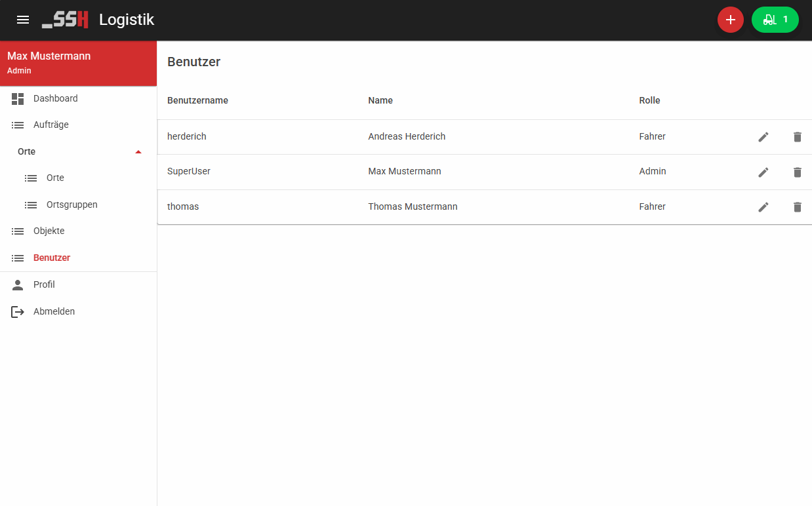812x506 pixels.
Task: Delete user herderich with trash icon
Action: click(797, 137)
